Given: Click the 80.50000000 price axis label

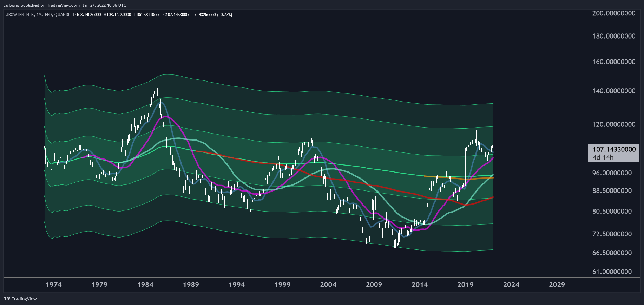Looking at the screenshot, I should [612, 212].
